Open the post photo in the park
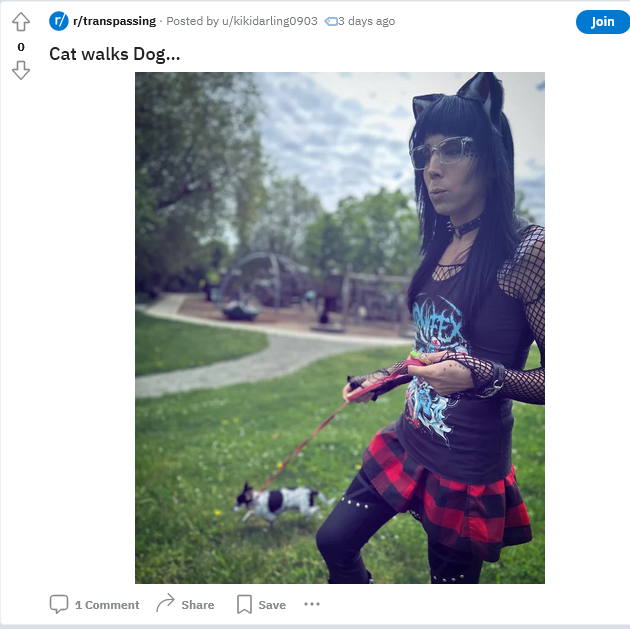630x629 pixels. tap(340, 328)
